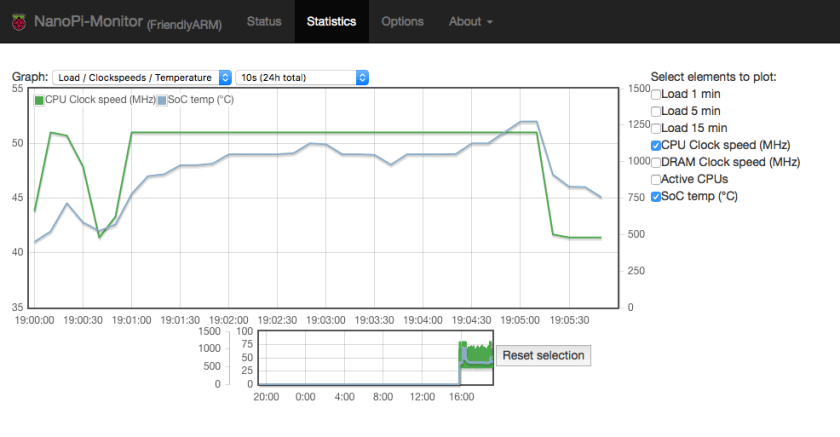Enable the Load 5 min checkbox
The width and height of the screenshot is (840, 437).
(656, 111)
